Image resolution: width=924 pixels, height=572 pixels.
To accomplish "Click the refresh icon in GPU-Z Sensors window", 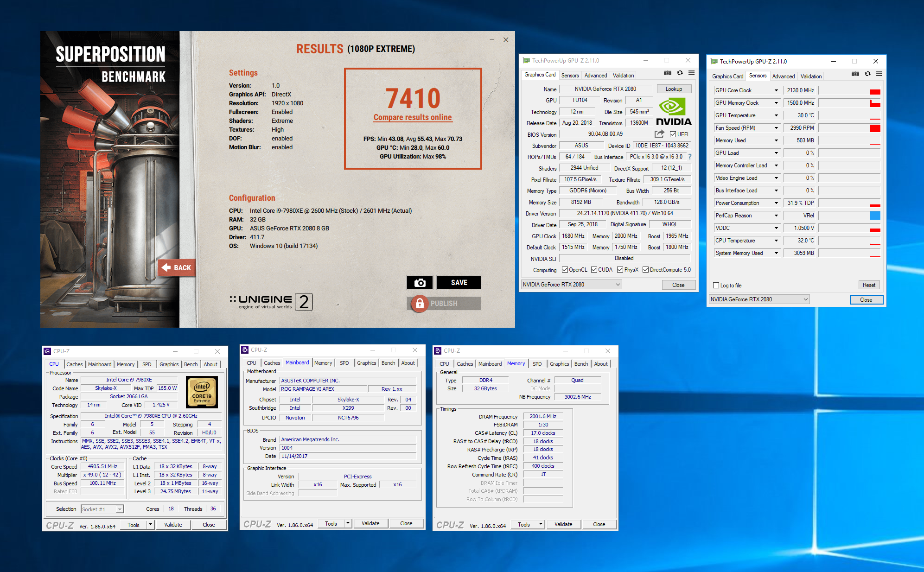I will 867,74.
